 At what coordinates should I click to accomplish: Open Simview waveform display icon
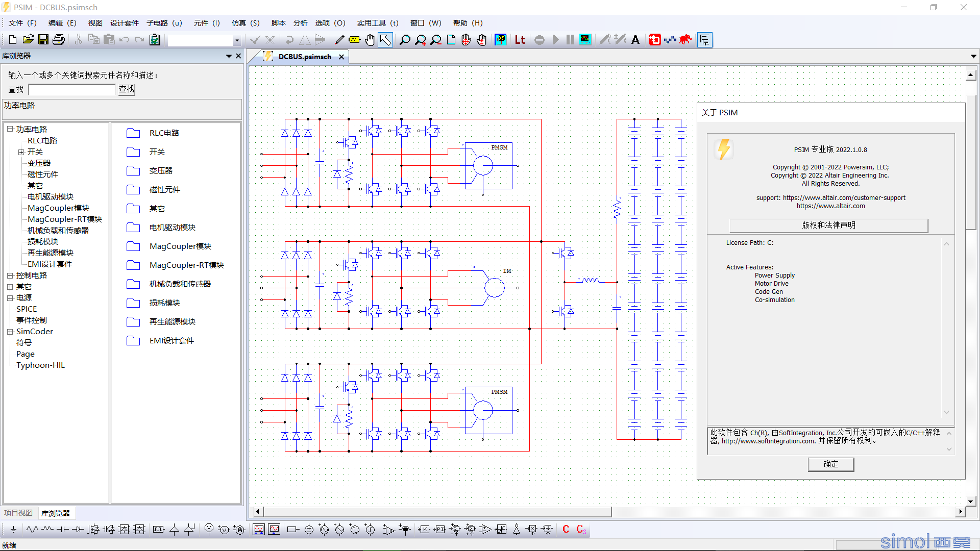click(x=585, y=40)
